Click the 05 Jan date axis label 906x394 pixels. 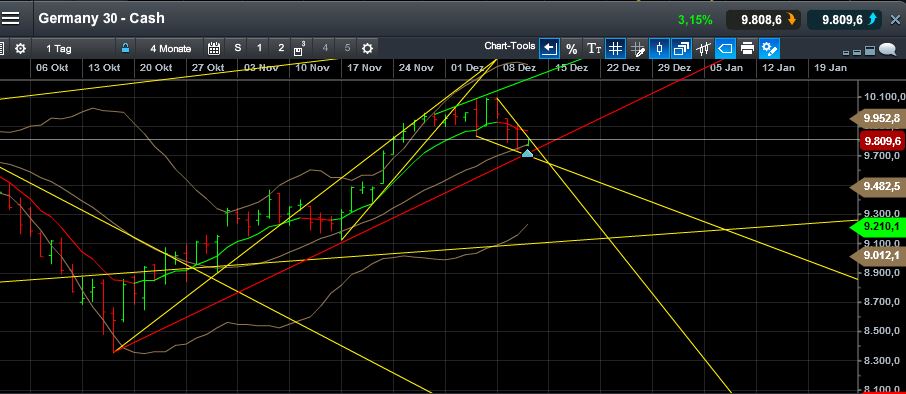pyautogui.click(x=726, y=68)
